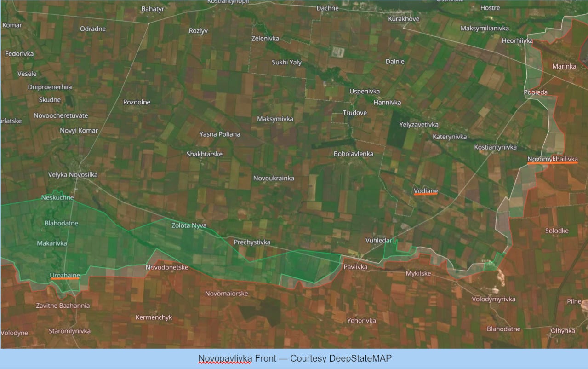Click the Novoocheretuvate label
The height and width of the screenshot is (369, 588).
point(61,115)
